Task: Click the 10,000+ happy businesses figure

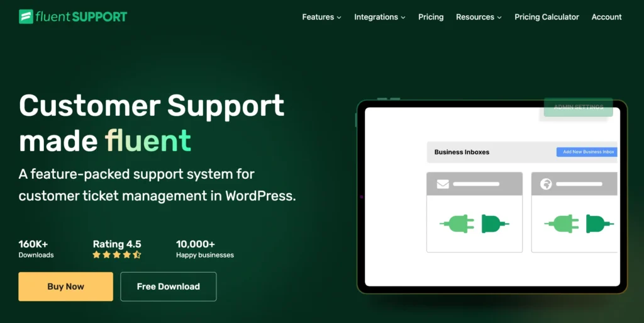Action: tap(196, 244)
